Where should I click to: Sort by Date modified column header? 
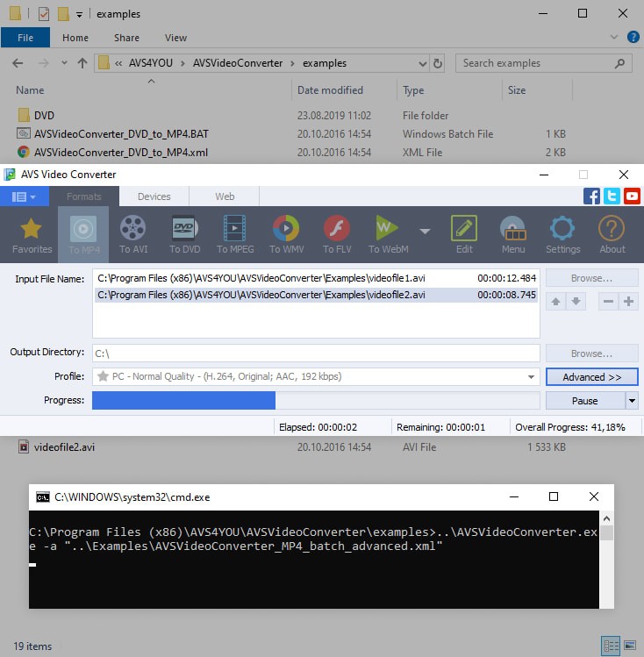(330, 90)
